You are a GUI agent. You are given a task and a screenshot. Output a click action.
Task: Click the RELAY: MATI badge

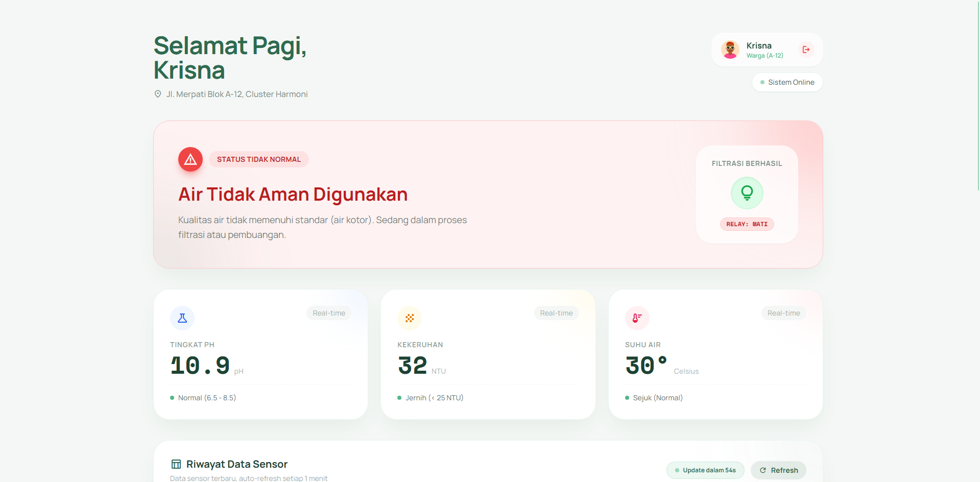coord(747,224)
